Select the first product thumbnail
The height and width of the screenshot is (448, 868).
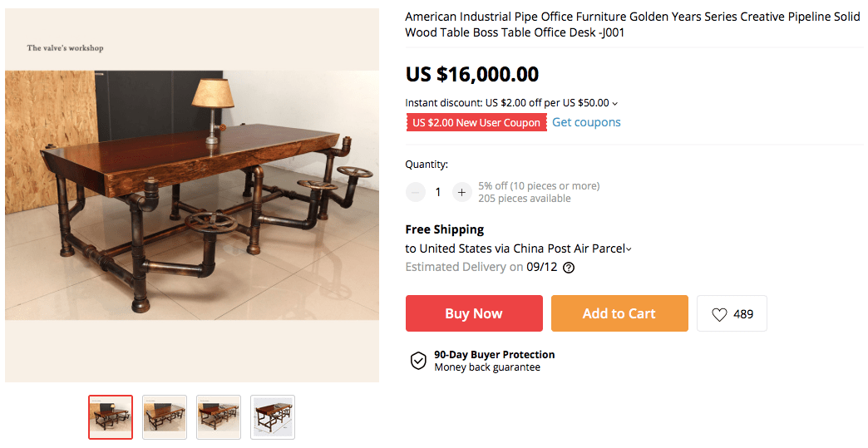[x=111, y=417]
